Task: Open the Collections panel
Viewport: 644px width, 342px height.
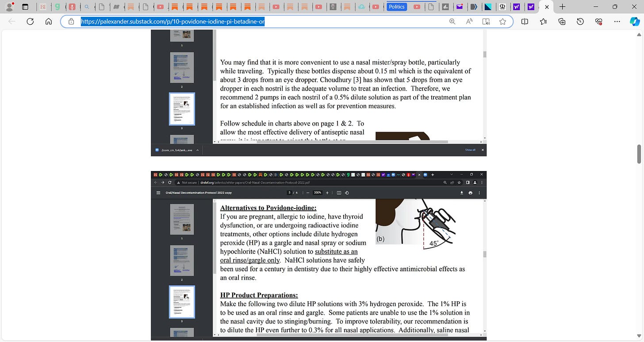Action: [562, 21]
